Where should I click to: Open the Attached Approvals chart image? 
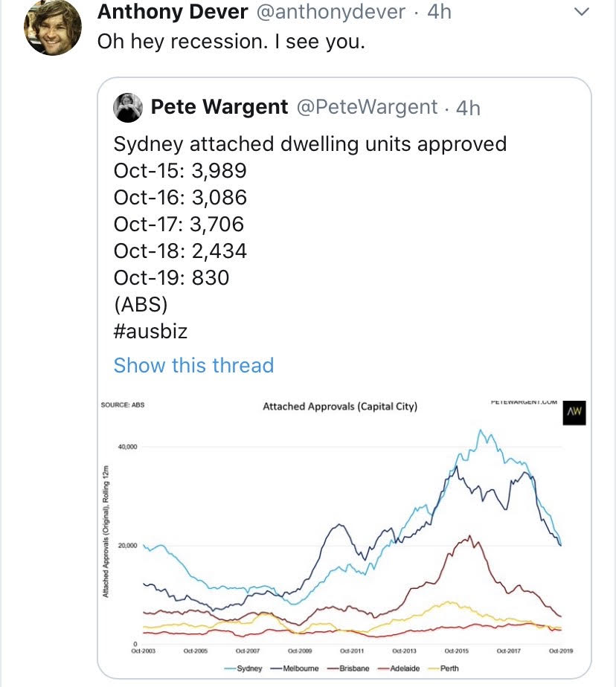tap(344, 535)
